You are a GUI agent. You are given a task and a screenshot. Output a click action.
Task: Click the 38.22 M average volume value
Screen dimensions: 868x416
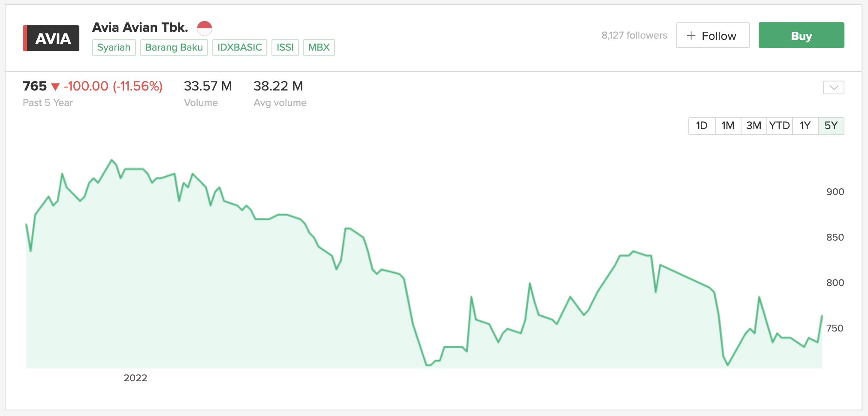tap(278, 86)
